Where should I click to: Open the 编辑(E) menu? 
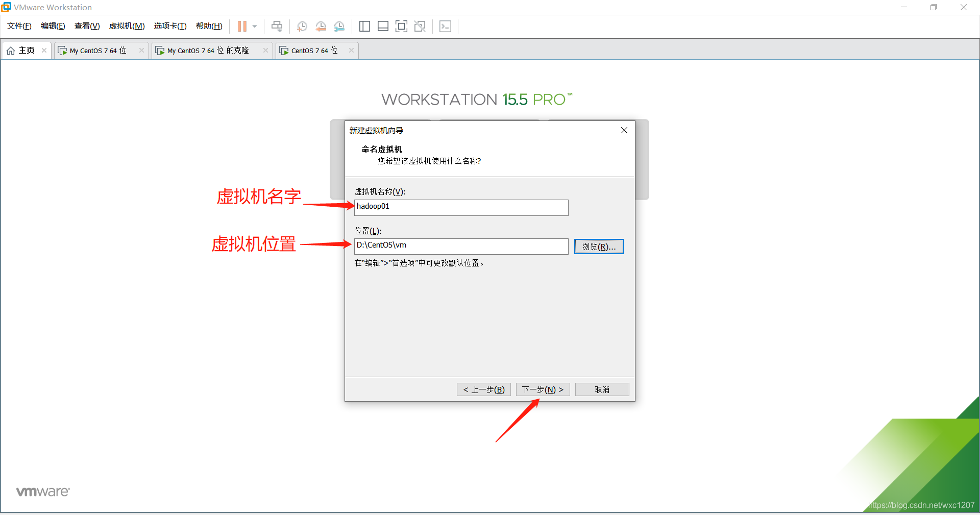[x=53, y=26]
